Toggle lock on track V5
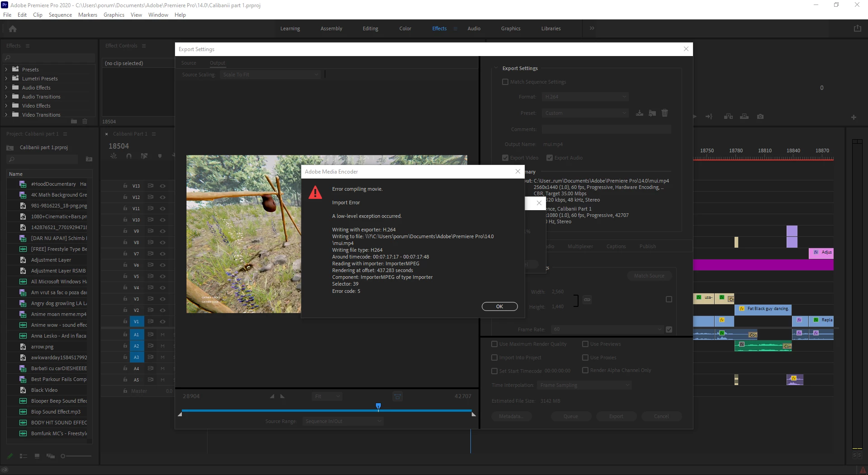Screen dimensions: 868x475 [x=125, y=276]
